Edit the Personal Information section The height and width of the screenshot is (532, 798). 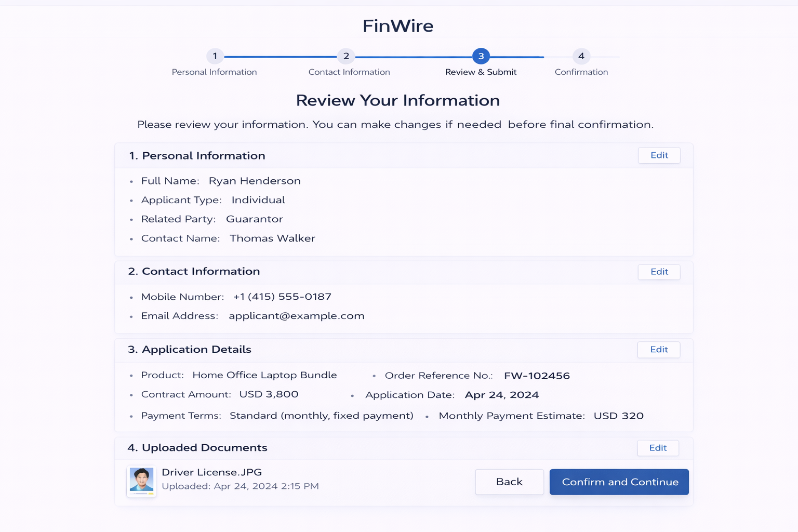[659, 155]
